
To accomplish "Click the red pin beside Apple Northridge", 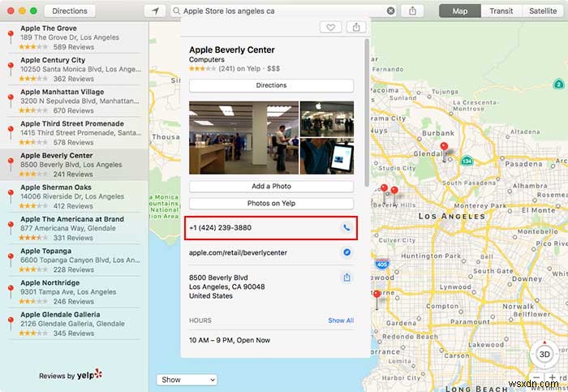I will pyautogui.click(x=11, y=291).
